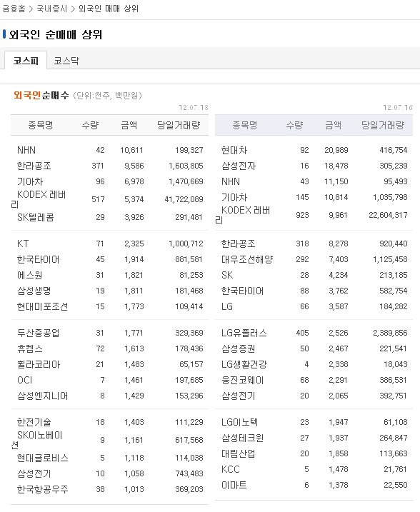Open NHN in the 12.07.16 list
The width and height of the screenshot is (420, 512).
231,181
